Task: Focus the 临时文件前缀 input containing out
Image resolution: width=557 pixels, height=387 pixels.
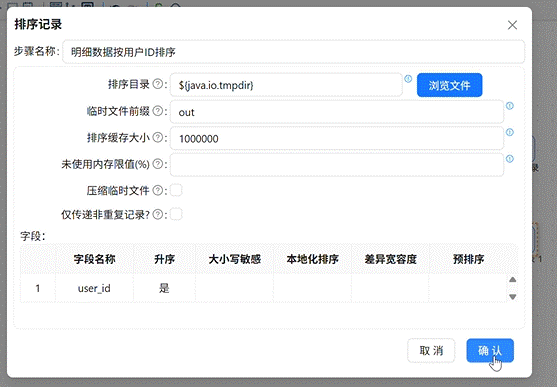Action: [x=337, y=112]
